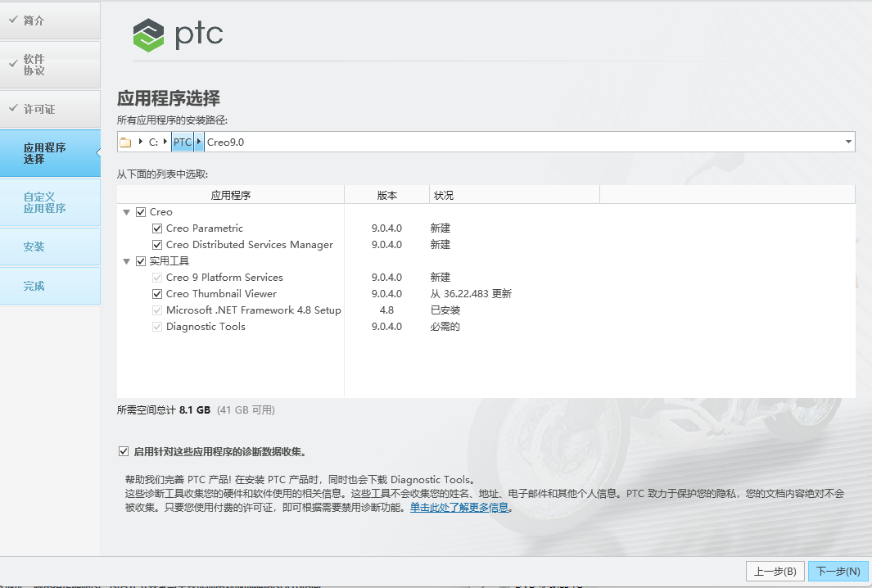Click the arrow before C: in path

point(141,142)
